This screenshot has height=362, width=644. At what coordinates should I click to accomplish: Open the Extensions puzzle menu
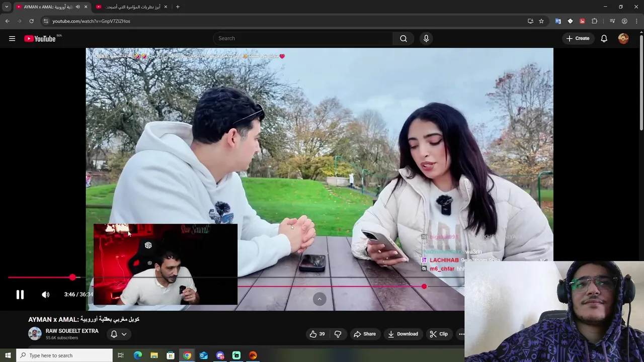pyautogui.click(x=595, y=21)
